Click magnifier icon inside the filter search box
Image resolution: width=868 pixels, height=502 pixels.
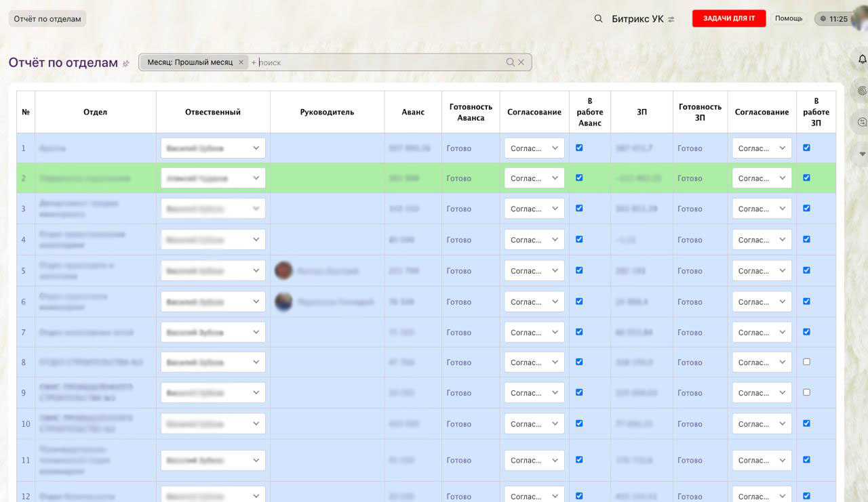pos(510,62)
